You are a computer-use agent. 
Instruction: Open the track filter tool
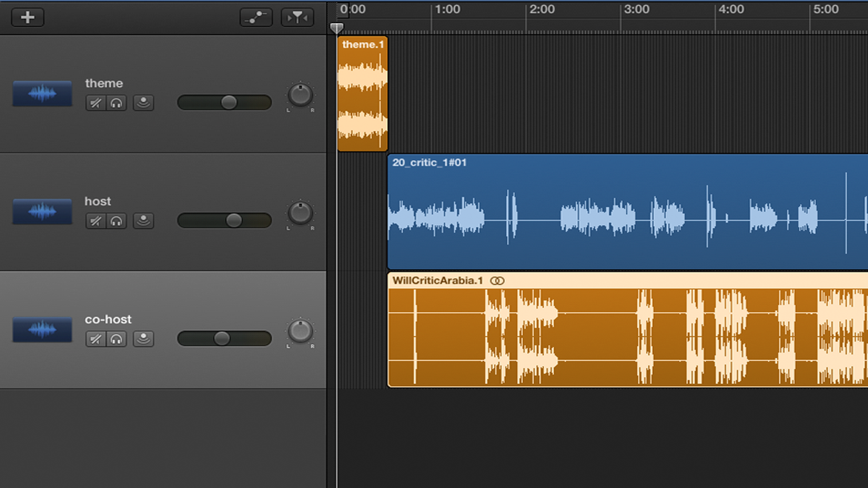click(x=297, y=16)
